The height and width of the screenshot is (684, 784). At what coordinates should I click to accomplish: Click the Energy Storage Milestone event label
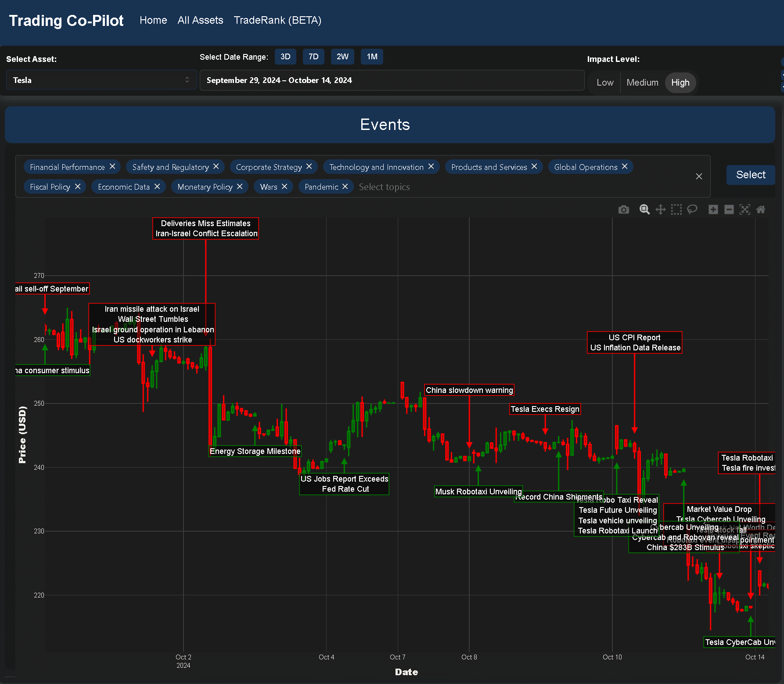click(255, 451)
